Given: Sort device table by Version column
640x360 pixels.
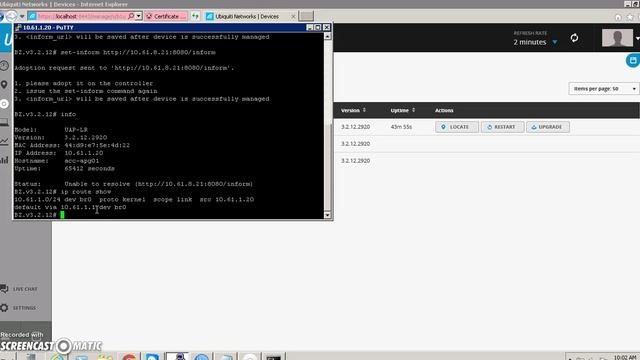Looking at the screenshot, I should [x=353, y=110].
